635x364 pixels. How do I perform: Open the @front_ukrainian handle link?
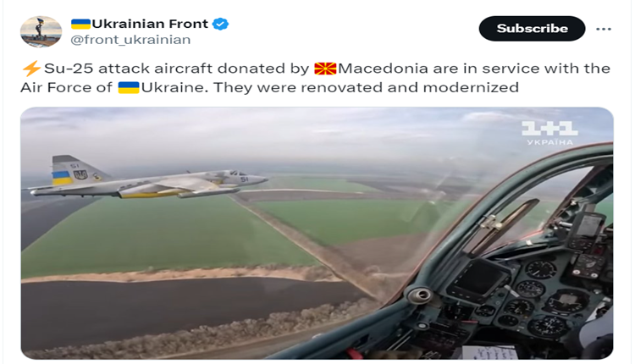pyautogui.click(x=130, y=40)
